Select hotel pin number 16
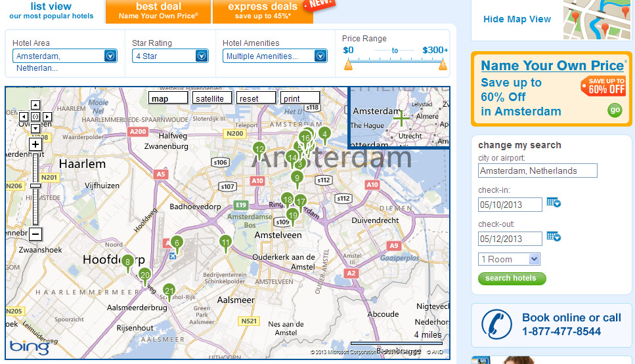 (x=305, y=139)
